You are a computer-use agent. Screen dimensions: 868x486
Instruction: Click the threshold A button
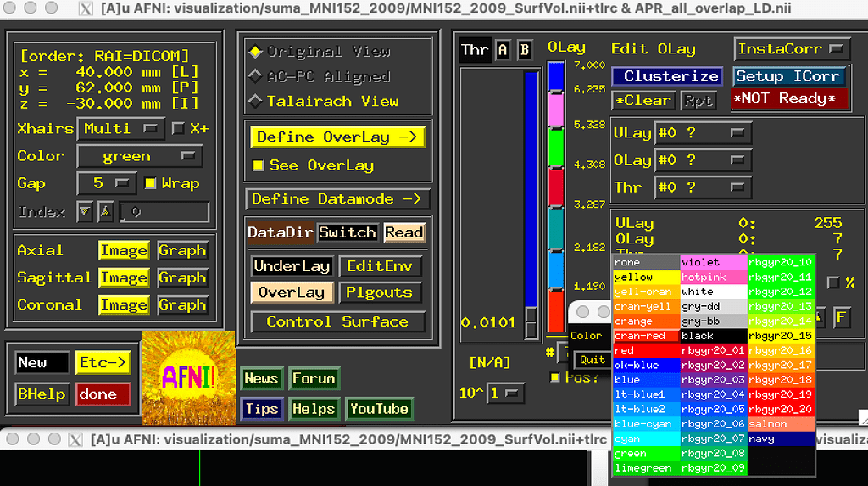click(503, 50)
